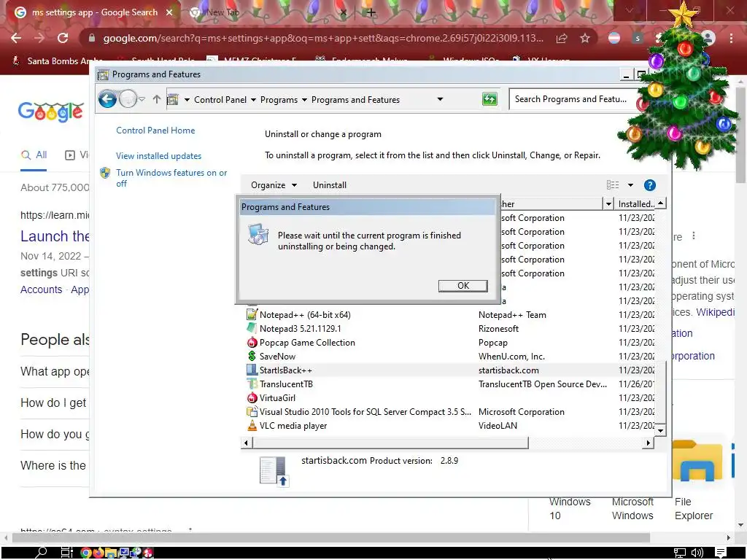The image size is (747, 560).
Task: Click the Firefox taskbar icon
Action: pos(98,553)
